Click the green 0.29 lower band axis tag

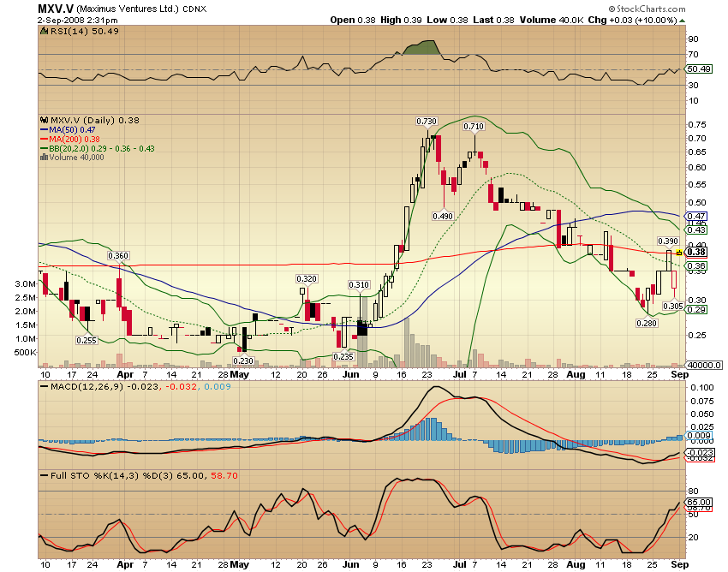[x=696, y=310]
